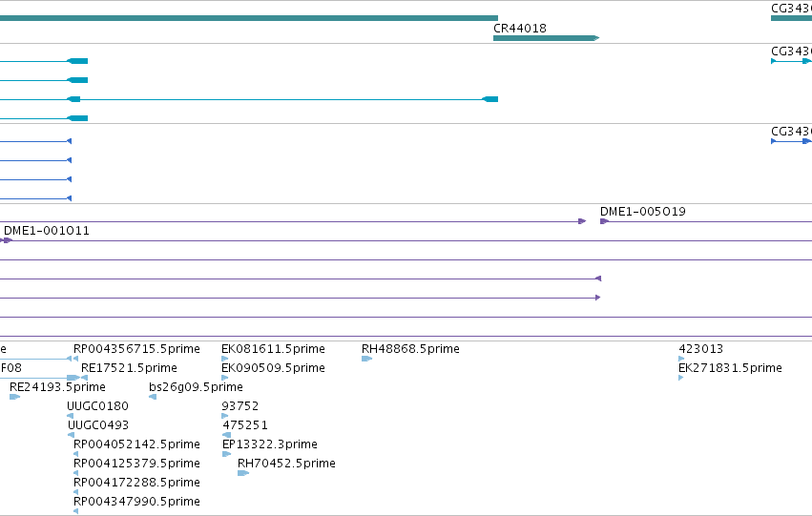This screenshot has height=516, width=812.
Task: Click the 423013 feature marker
Action: click(x=681, y=359)
